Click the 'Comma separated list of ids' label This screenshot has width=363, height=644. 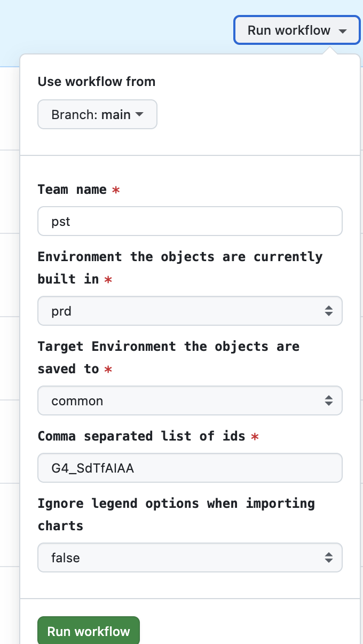[x=141, y=436]
